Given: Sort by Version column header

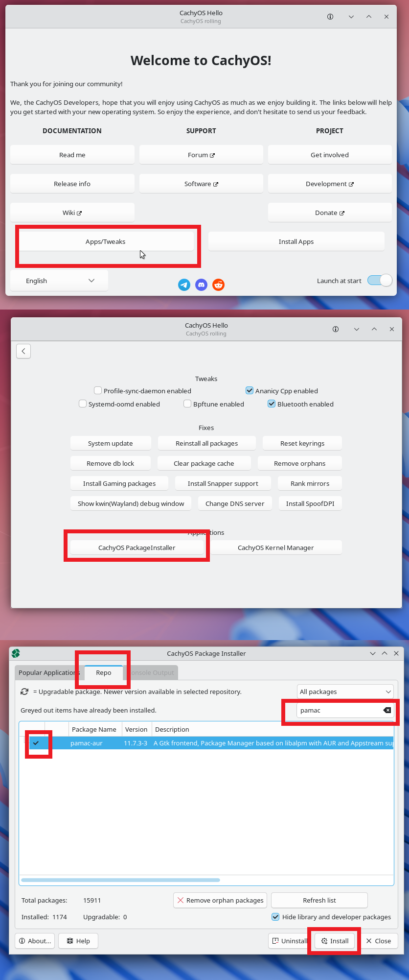Looking at the screenshot, I should (136, 729).
